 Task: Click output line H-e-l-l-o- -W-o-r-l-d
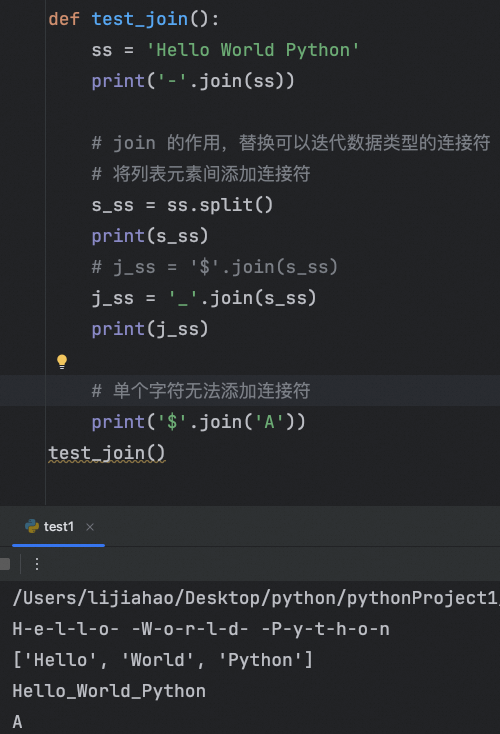click(x=201, y=629)
